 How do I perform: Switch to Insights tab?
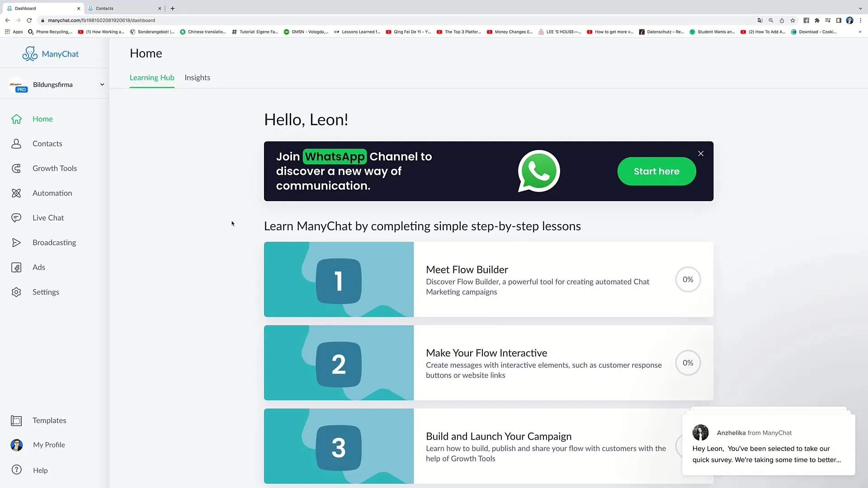[x=197, y=77]
